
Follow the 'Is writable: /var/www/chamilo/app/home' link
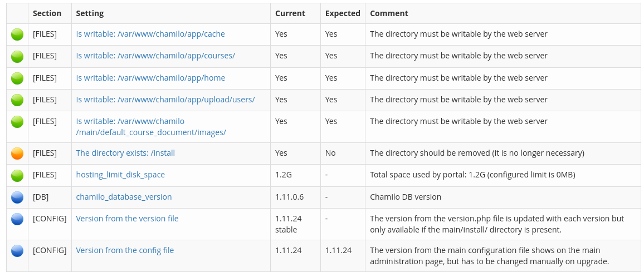[x=150, y=78]
